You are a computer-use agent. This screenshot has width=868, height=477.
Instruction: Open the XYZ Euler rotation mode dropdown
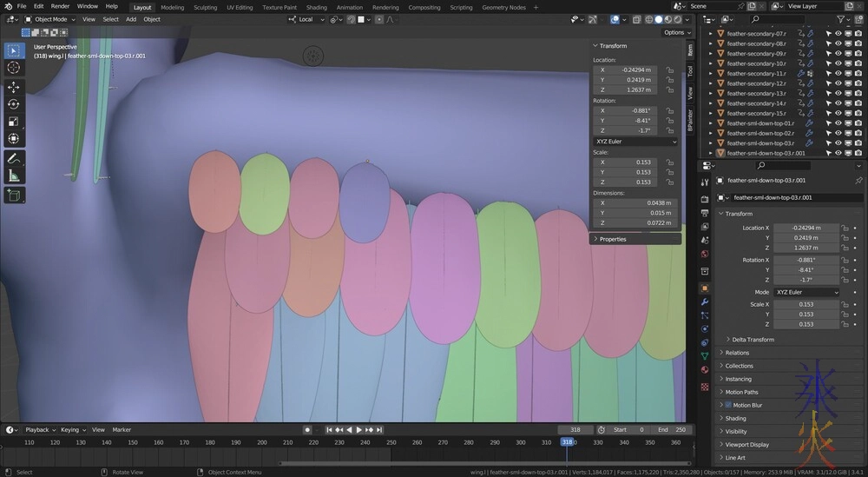635,141
